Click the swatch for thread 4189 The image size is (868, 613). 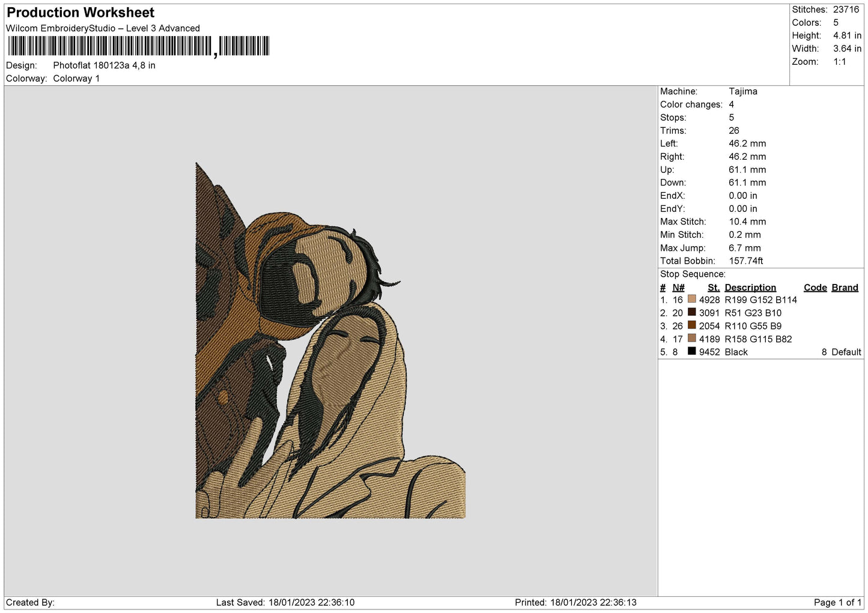pos(691,339)
